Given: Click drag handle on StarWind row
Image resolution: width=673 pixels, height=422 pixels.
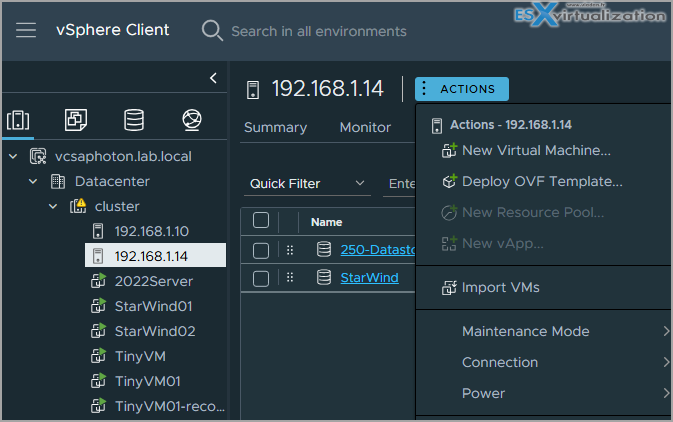Looking at the screenshot, I should coord(290,278).
